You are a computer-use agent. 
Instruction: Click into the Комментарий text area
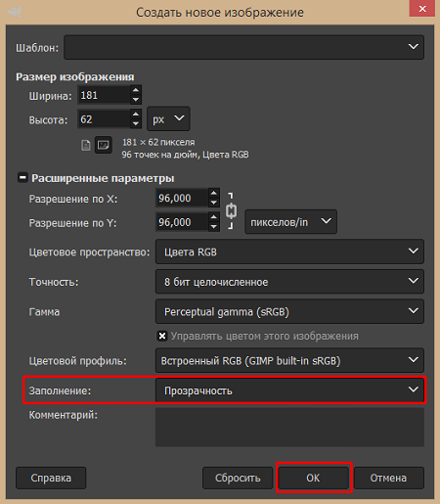[289, 427]
